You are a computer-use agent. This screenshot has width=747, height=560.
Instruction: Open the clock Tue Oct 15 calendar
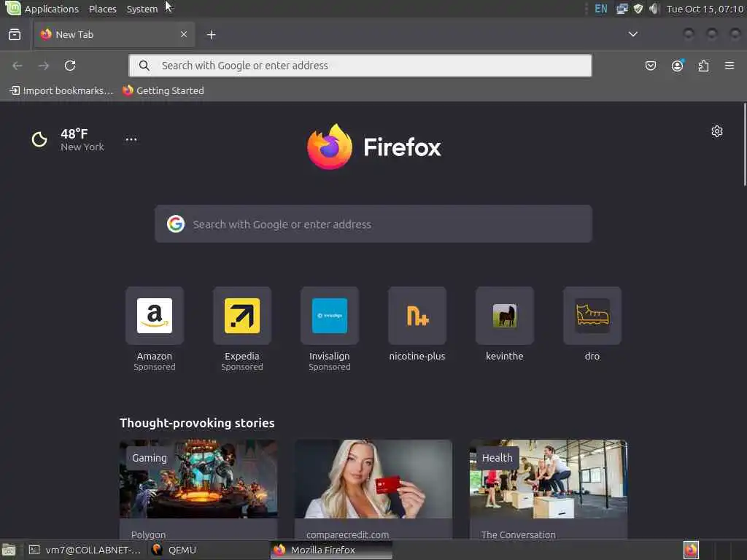tap(705, 9)
